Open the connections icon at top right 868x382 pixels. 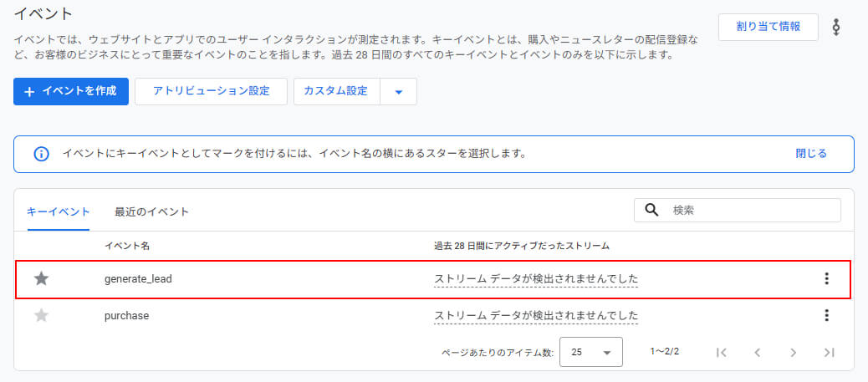[836, 28]
